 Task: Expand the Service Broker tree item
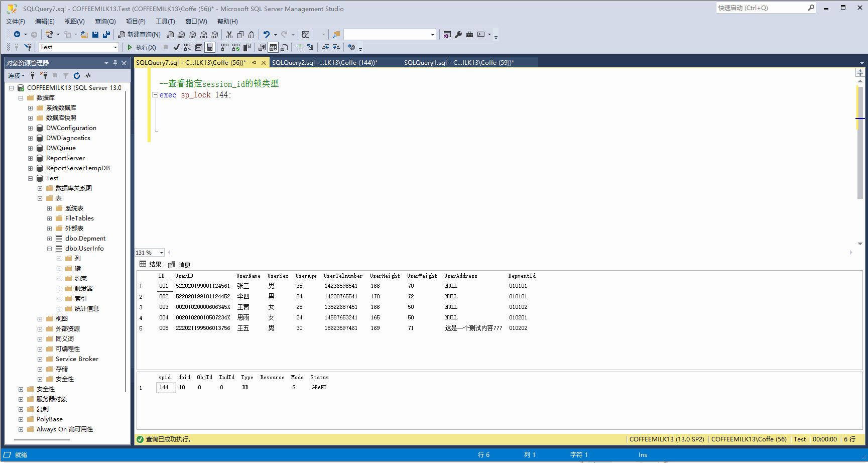point(40,359)
